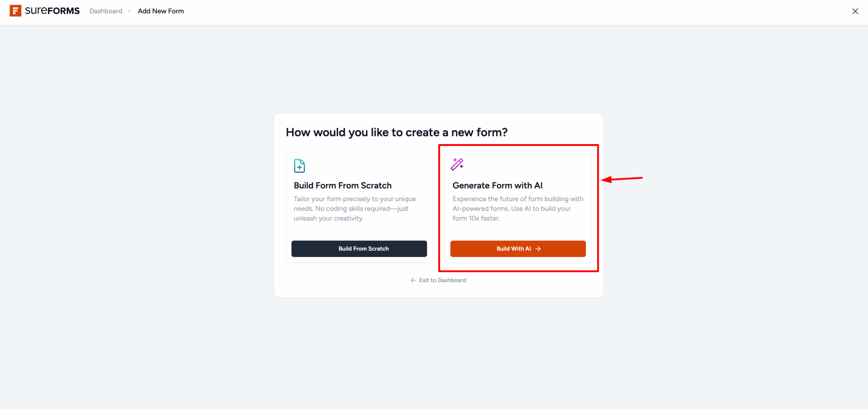Click the scratch card description text

tap(354, 209)
